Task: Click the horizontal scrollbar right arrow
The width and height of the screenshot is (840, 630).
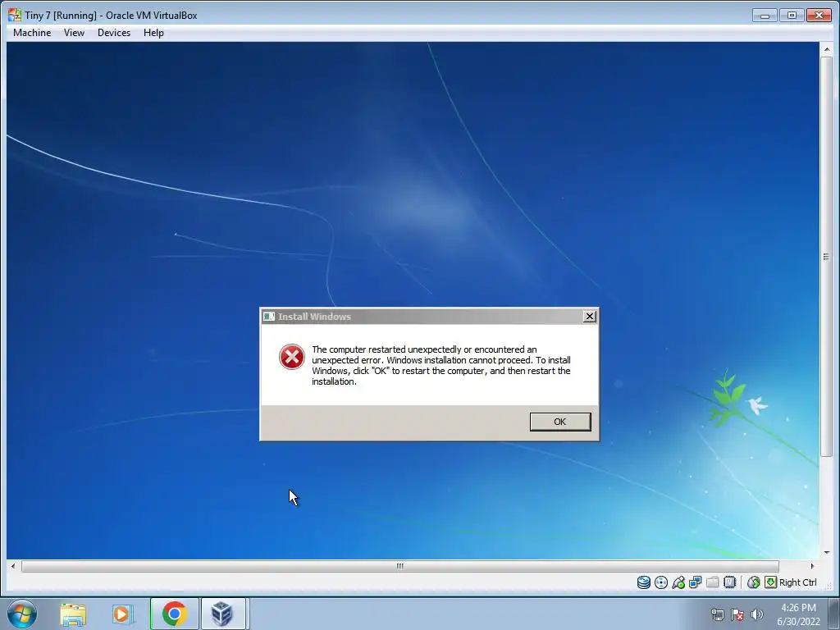Action: [812, 566]
